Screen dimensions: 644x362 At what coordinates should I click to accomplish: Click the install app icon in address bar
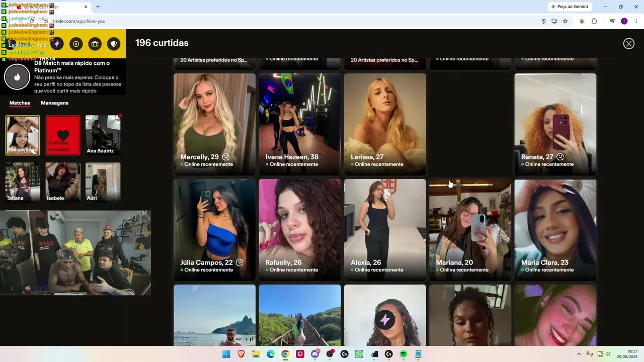(554, 21)
